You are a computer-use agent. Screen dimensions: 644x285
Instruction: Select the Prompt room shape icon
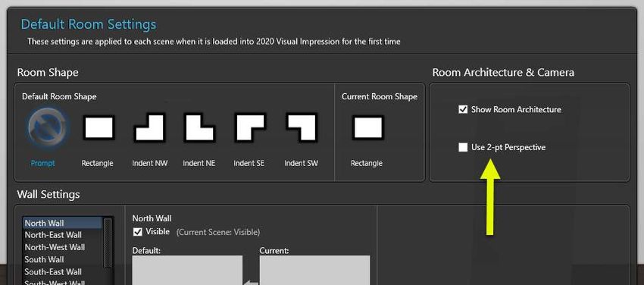pyautogui.click(x=48, y=128)
